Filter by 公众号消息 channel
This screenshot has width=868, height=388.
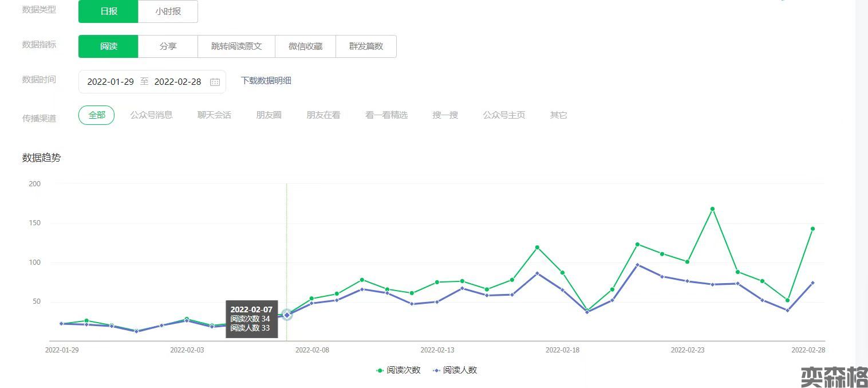click(151, 115)
